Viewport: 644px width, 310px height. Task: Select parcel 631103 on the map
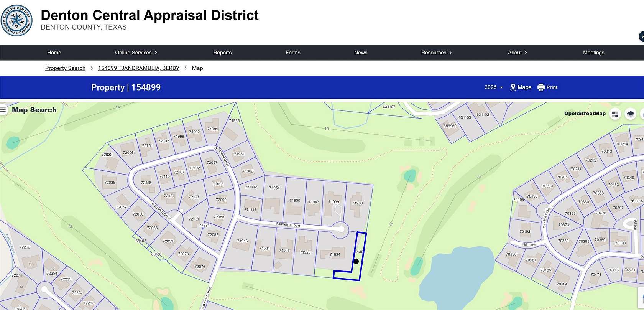point(465,117)
